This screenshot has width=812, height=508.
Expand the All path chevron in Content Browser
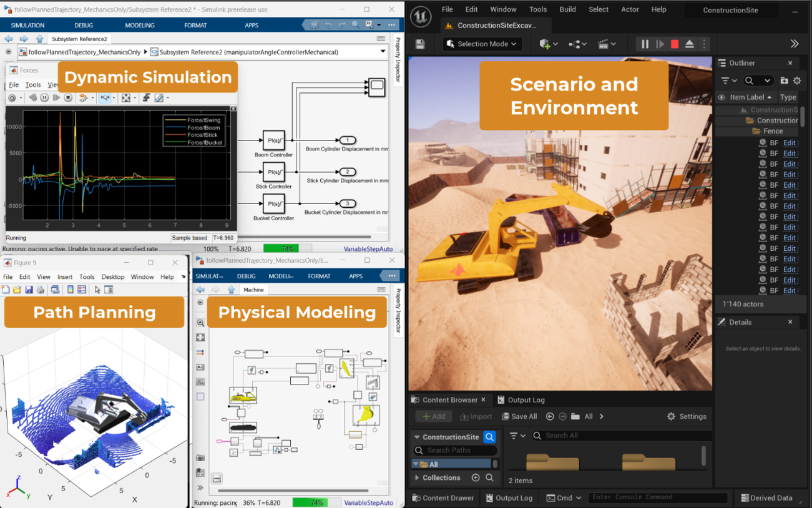(x=602, y=416)
